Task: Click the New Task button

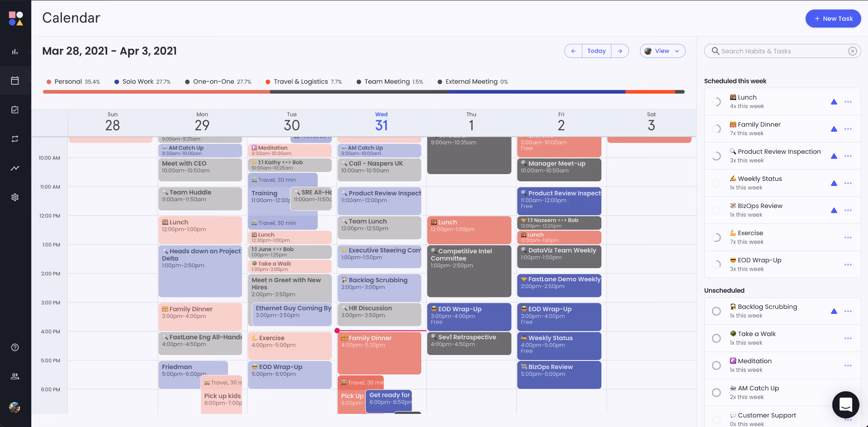Action: pos(833,19)
